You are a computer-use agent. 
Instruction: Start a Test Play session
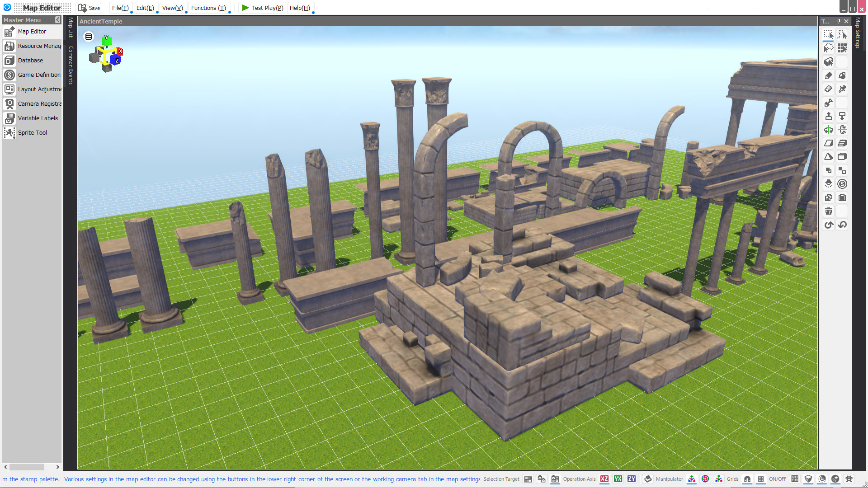coord(262,8)
